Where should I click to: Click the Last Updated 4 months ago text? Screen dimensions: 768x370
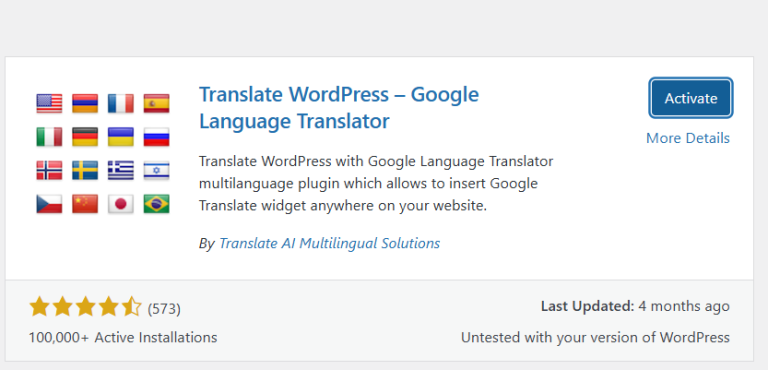click(x=635, y=306)
